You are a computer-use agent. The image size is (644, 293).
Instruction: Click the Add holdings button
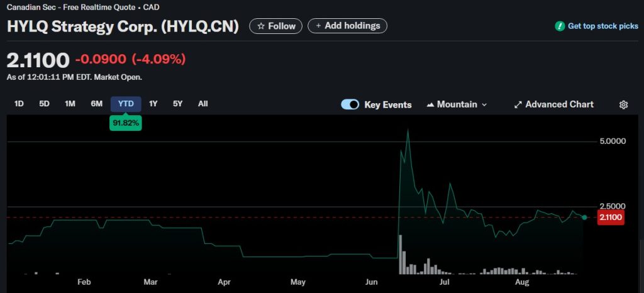point(347,26)
